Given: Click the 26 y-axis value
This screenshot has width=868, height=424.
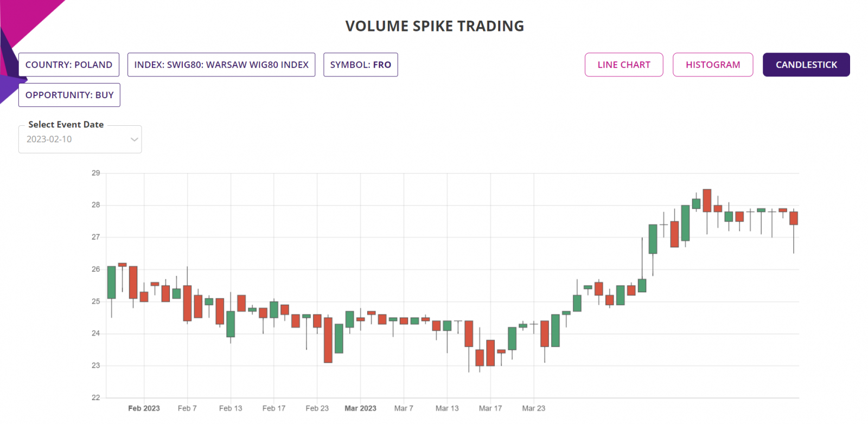Looking at the screenshot, I should (x=96, y=269).
